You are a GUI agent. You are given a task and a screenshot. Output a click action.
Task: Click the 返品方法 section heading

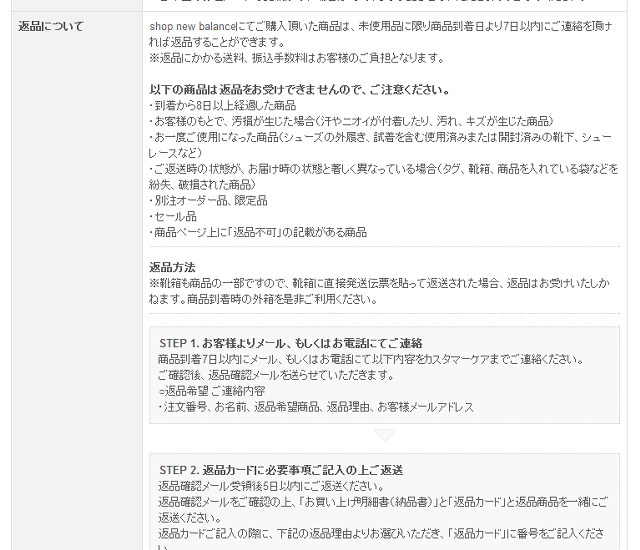(172, 267)
